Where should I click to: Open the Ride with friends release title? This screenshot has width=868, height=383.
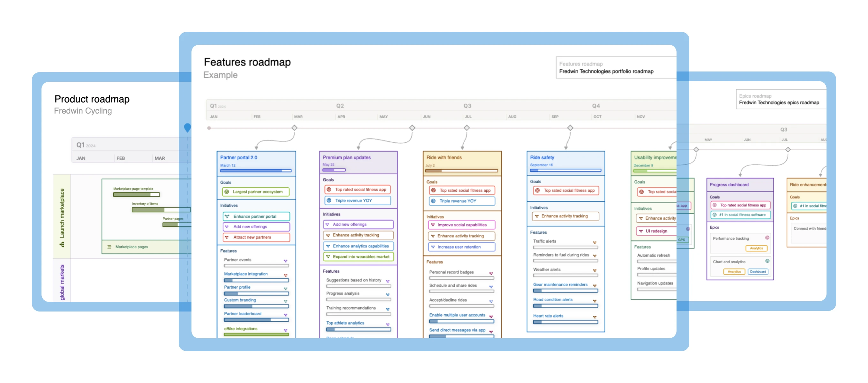pyautogui.click(x=444, y=157)
